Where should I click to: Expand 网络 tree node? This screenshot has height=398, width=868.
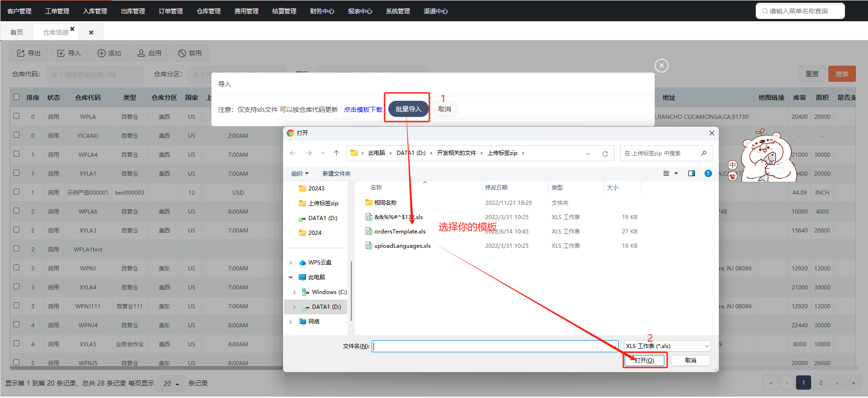(290, 322)
